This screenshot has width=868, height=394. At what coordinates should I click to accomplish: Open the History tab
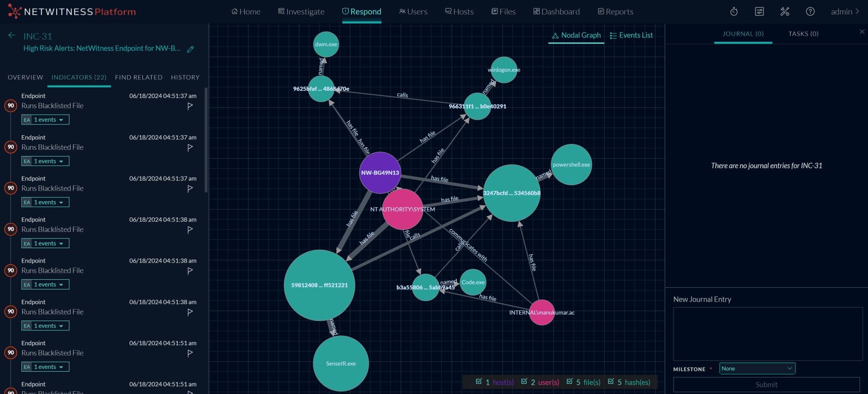click(x=185, y=77)
